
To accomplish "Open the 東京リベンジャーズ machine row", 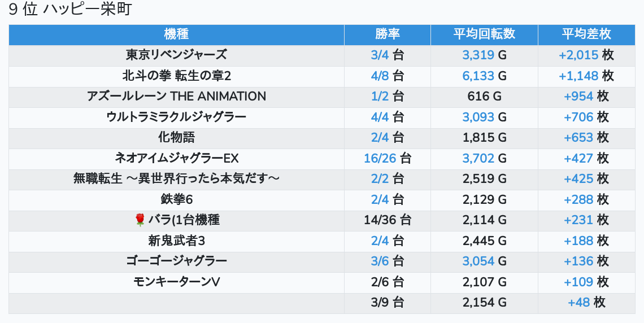I will 176,55.
